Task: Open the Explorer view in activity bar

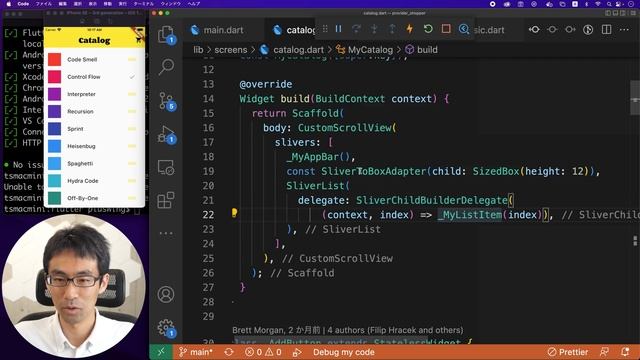Action: coord(166,34)
